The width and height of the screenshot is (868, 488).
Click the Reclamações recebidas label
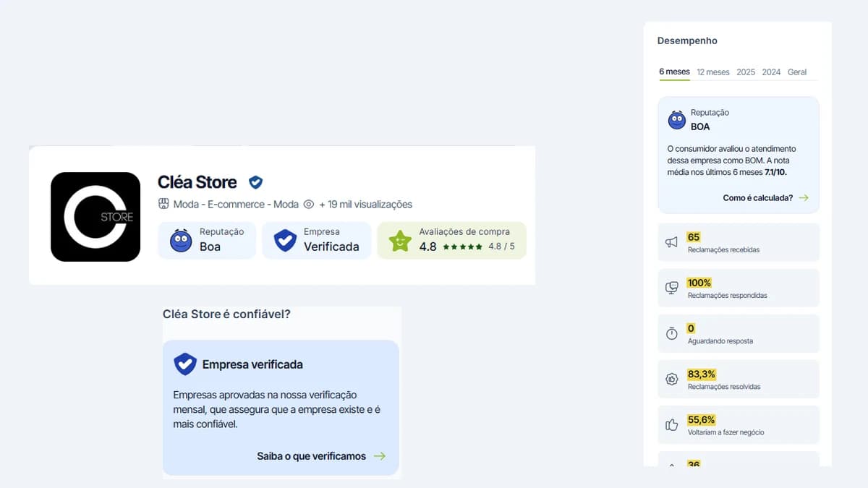pyautogui.click(x=723, y=250)
